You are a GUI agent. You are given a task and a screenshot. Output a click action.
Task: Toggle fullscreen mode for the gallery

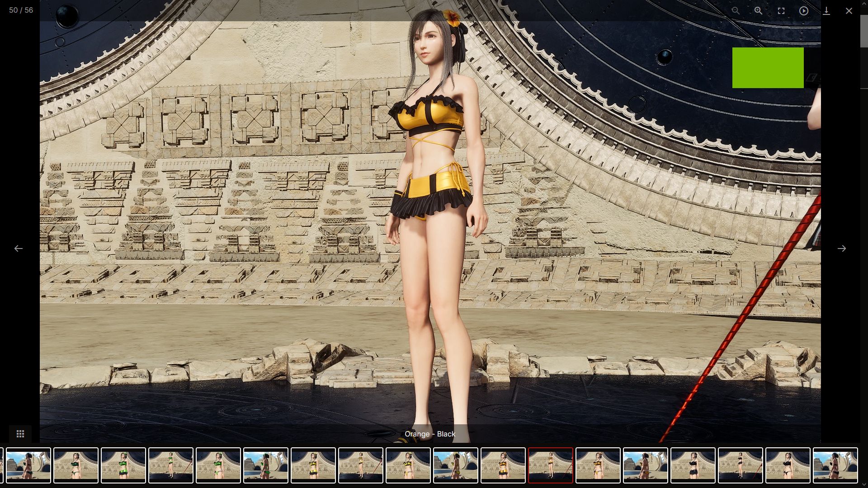click(x=781, y=10)
